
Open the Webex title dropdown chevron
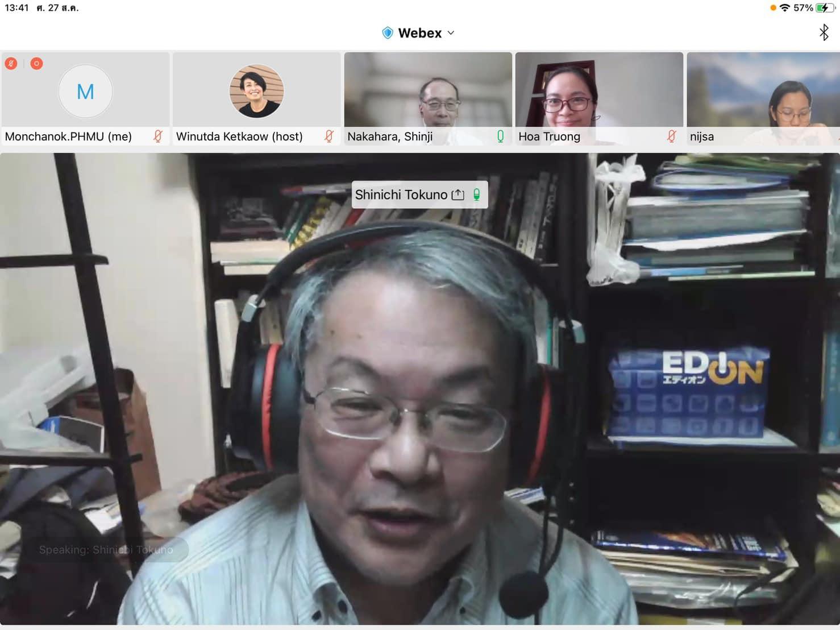point(451,33)
